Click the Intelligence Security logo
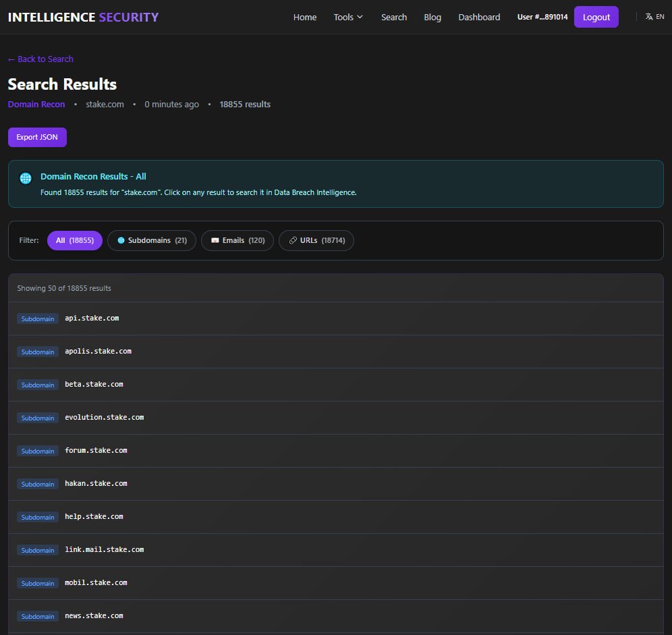The width and height of the screenshot is (672, 635). tap(83, 17)
